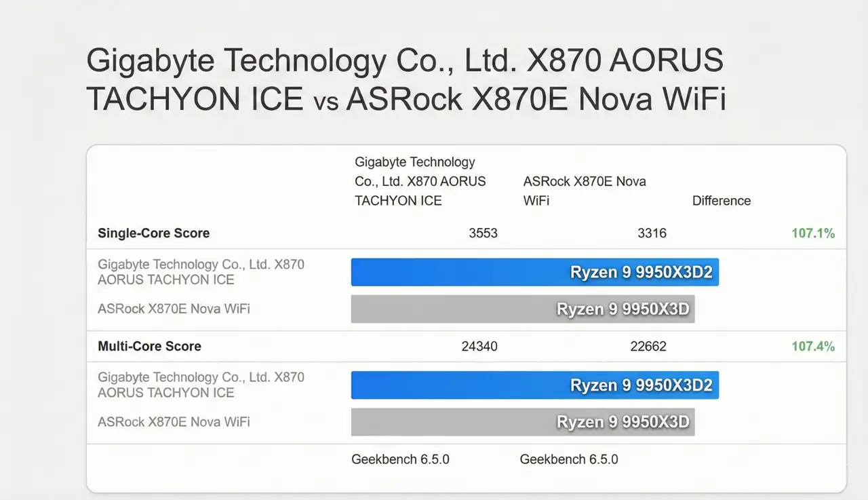Screen dimensions: 868x500
Task: Select the multi-core value 24340
Action: pos(479,346)
